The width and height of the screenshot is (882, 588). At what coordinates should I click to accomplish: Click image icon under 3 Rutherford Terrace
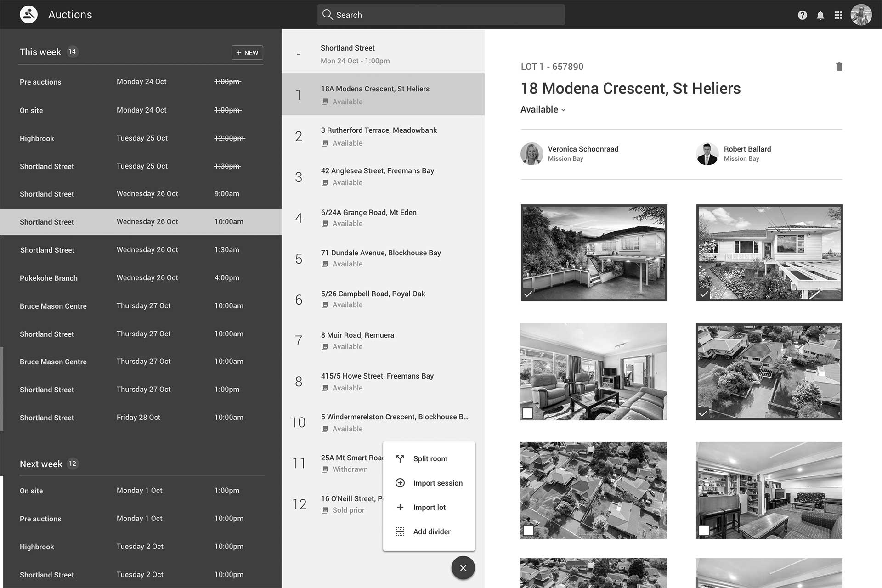[x=325, y=143]
